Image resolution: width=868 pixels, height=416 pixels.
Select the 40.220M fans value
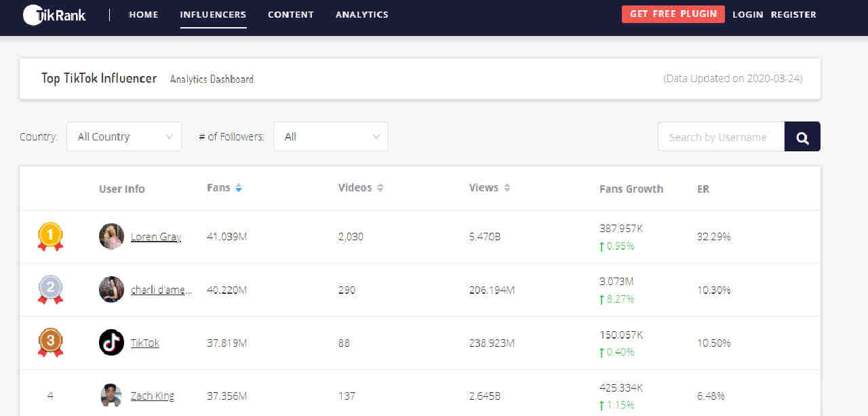[x=226, y=290]
